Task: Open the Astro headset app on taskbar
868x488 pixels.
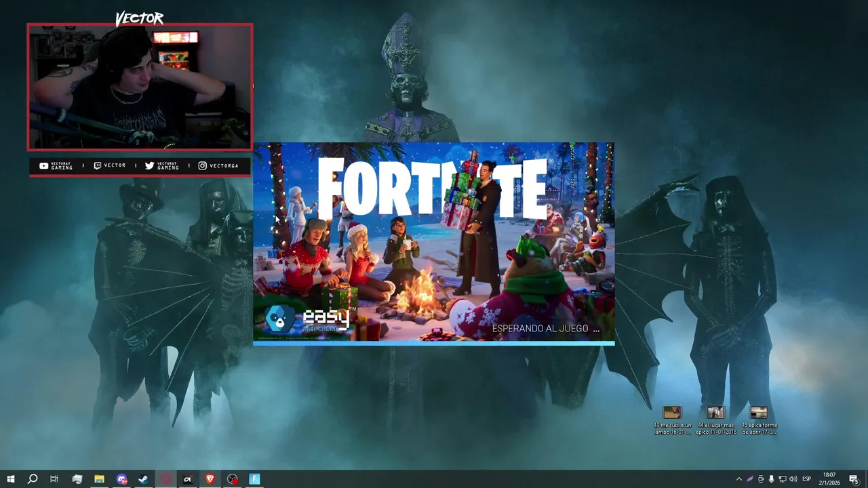Action: pos(188,479)
